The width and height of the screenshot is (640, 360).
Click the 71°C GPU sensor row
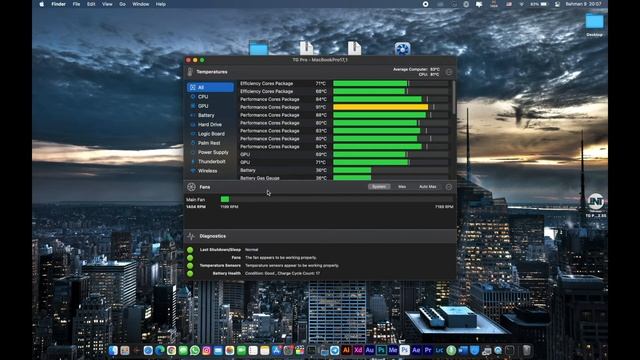tap(345, 162)
